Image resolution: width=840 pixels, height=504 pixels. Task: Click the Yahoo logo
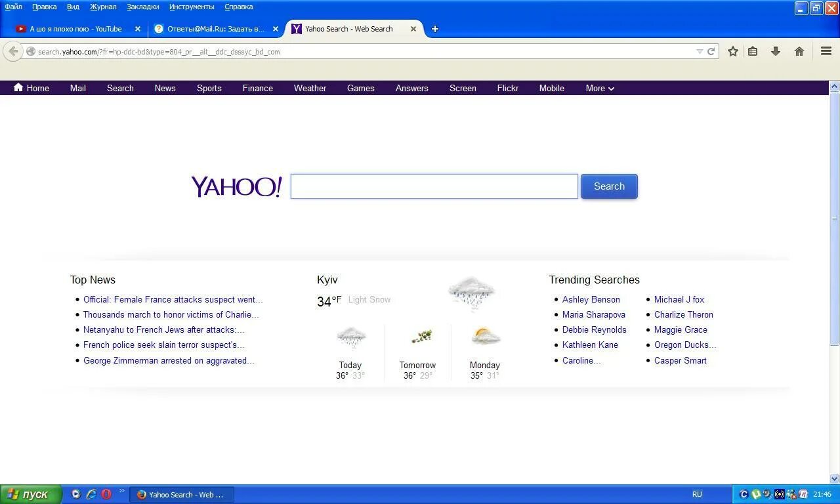(236, 186)
